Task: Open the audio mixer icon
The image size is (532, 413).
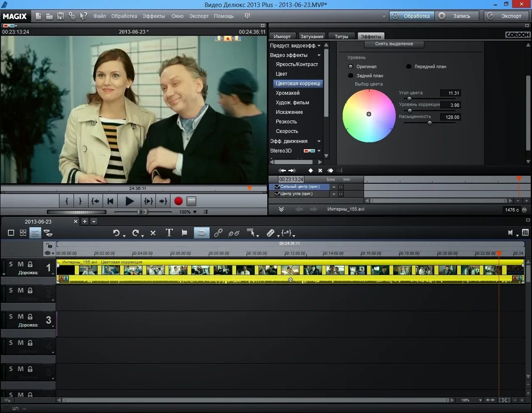Action: (525, 233)
